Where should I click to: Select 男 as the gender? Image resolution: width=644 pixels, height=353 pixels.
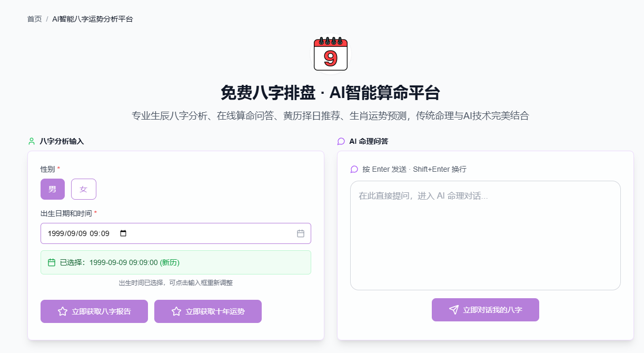[53, 189]
